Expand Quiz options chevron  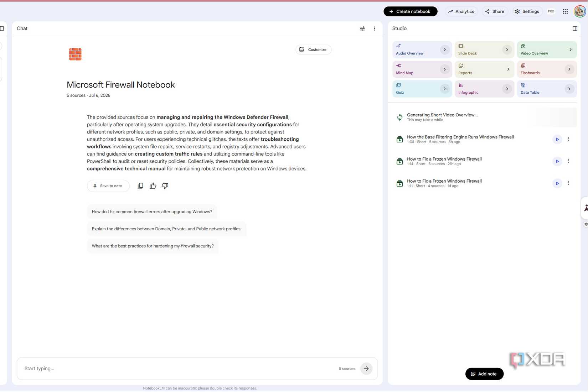pos(444,89)
